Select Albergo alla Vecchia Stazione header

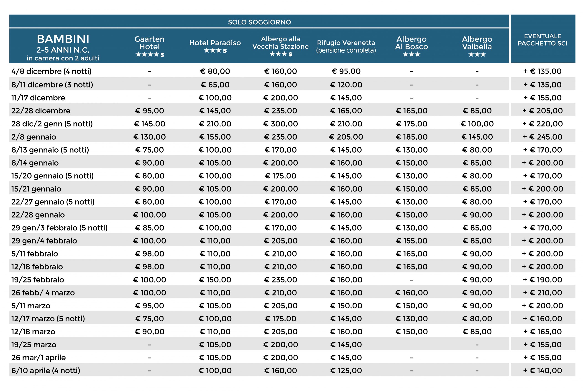click(280, 46)
